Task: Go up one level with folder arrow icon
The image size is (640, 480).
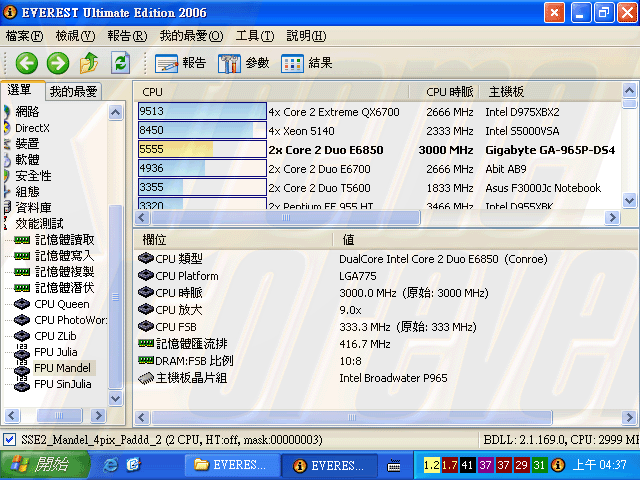Action: (x=89, y=63)
